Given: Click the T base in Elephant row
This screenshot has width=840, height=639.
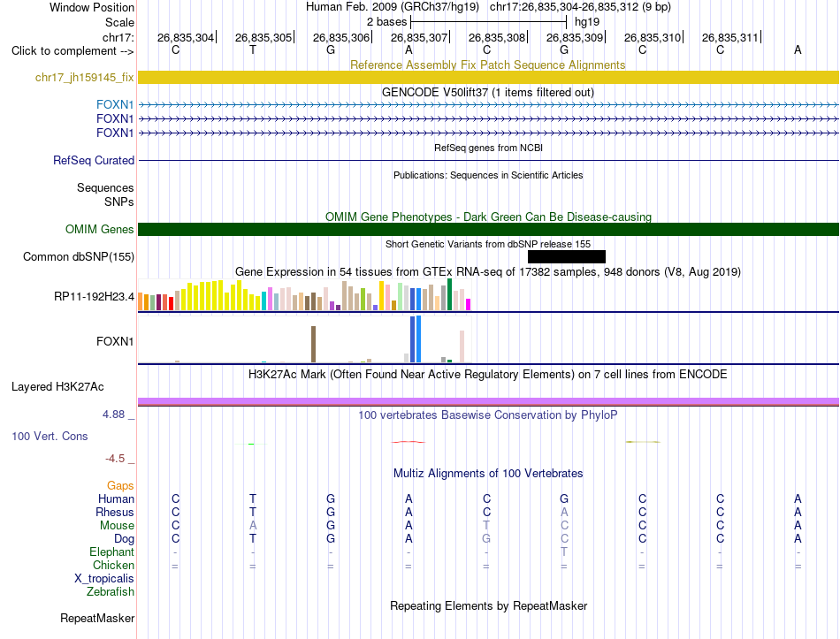Looking at the screenshot, I should [564, 552].
